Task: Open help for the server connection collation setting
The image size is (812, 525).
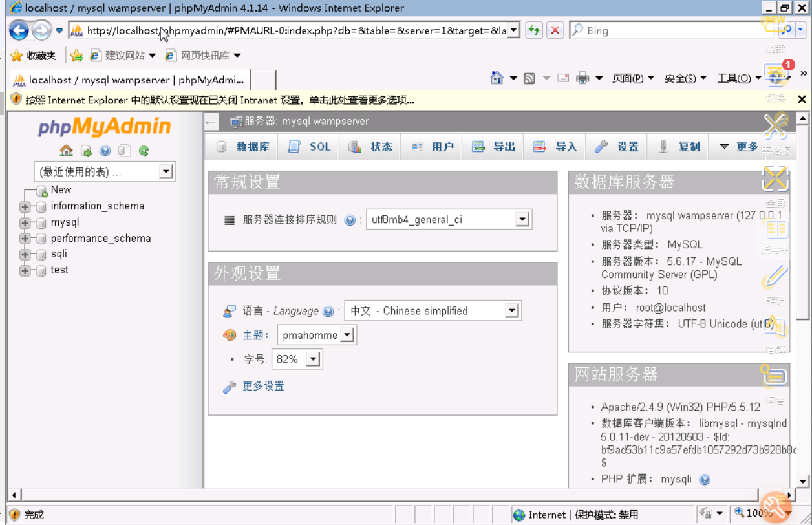Action: pyautogui.click(x=350, y=220)
